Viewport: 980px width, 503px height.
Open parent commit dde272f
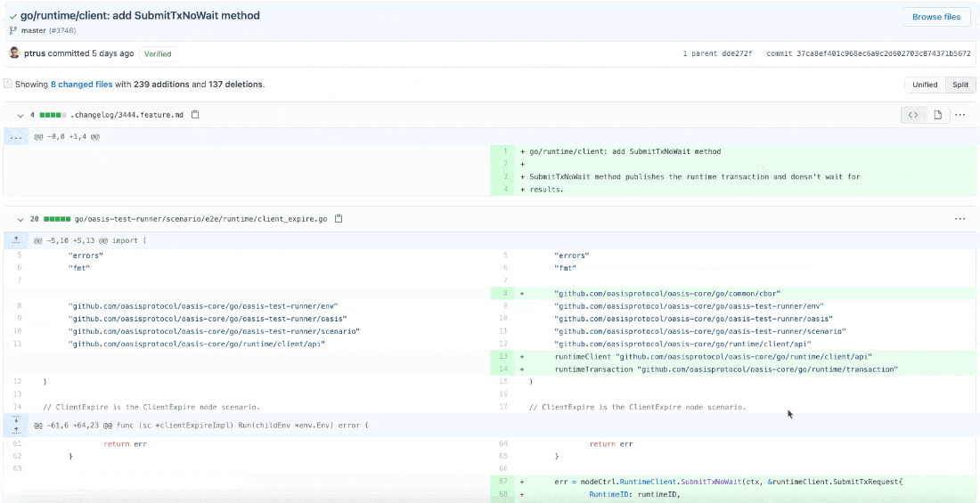[739, 53]
